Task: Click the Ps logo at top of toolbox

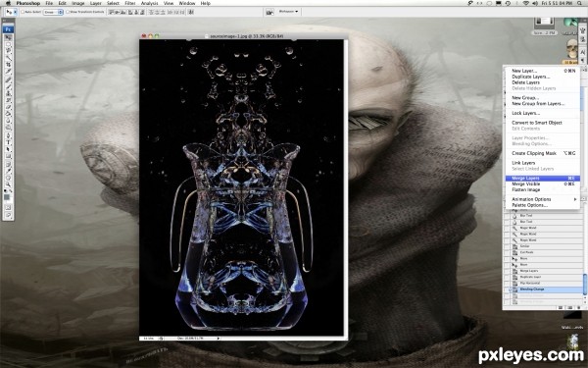Action: click(8, 29)
